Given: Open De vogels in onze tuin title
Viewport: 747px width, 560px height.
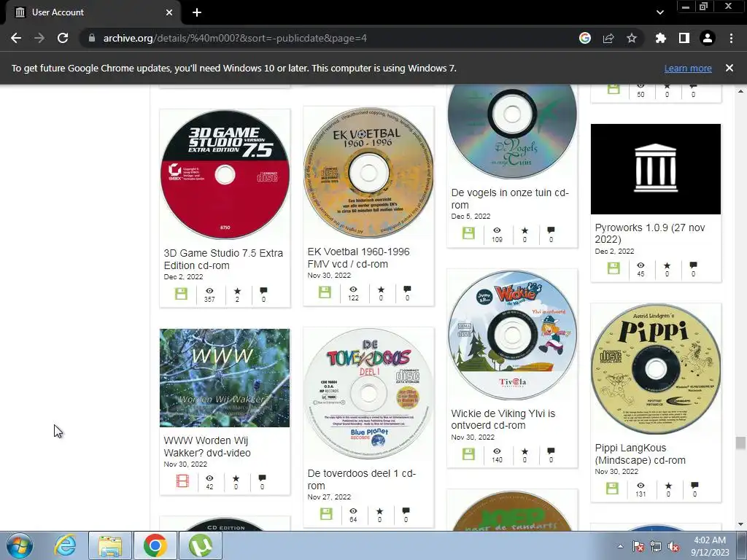Looking at the screenshot, I should [510, 198].
